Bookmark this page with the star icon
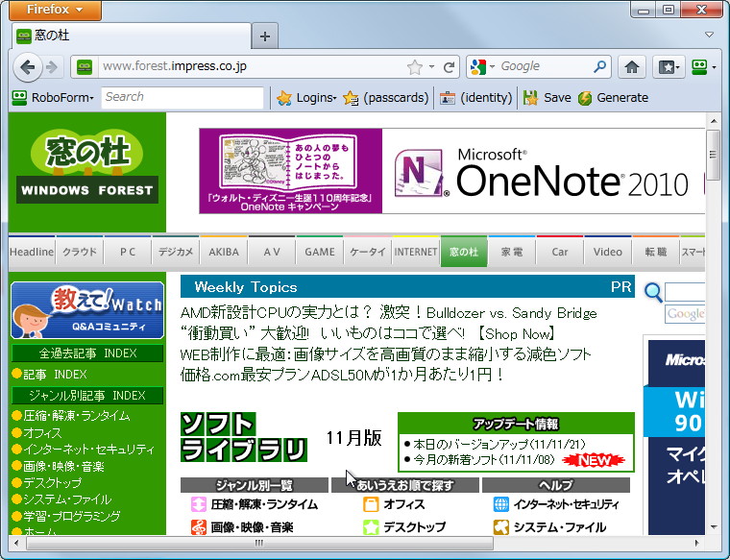Viewport: 730px width, 560px height. [414, 67]
